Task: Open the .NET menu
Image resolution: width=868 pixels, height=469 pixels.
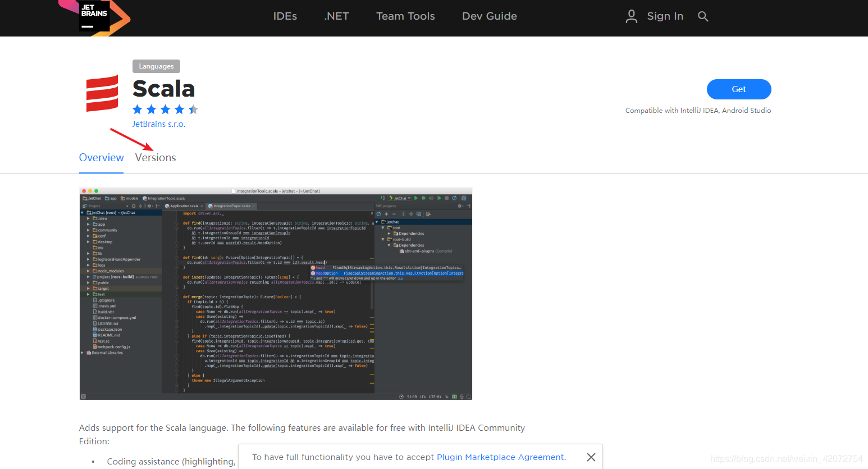Action: [336, 16]
